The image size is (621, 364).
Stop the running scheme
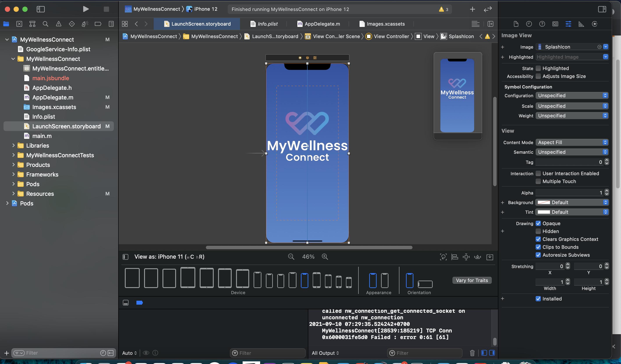tap(106, 9)
